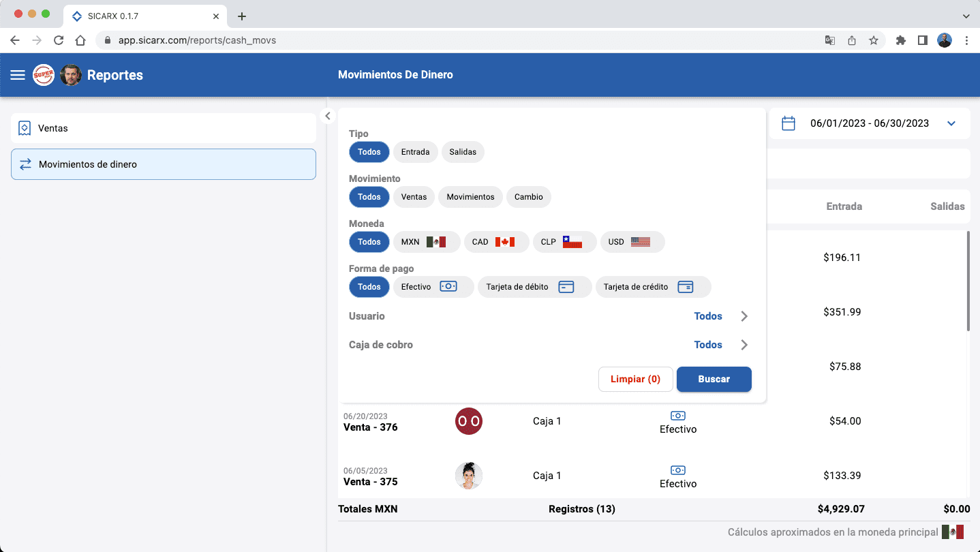Image resolution: width=980 pixels, height=552 pixels.
Task: Open the hamburger navigation menu
Action: point(18,75)
